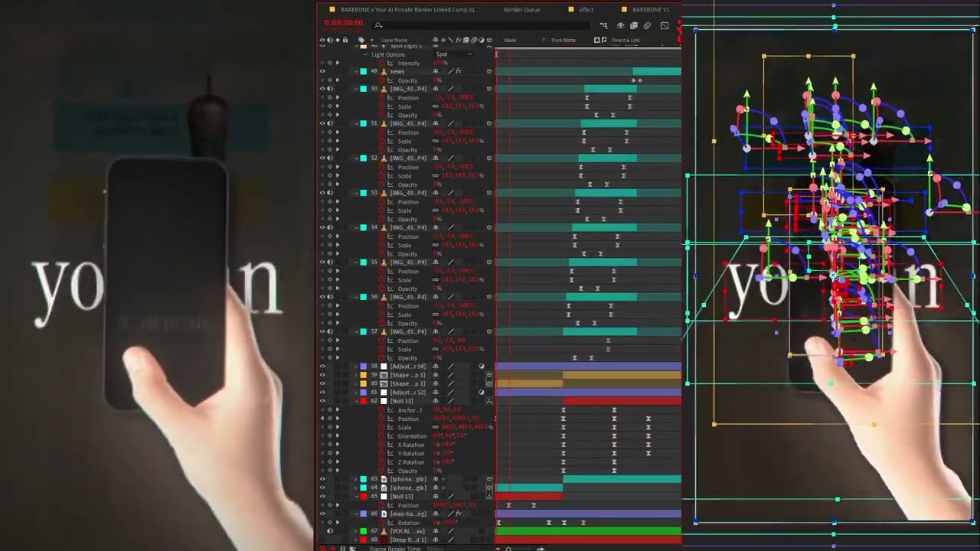Collapse the Light Options group
Image resolution: width=980 pixels, height=551 pixels.
(365, 54)
